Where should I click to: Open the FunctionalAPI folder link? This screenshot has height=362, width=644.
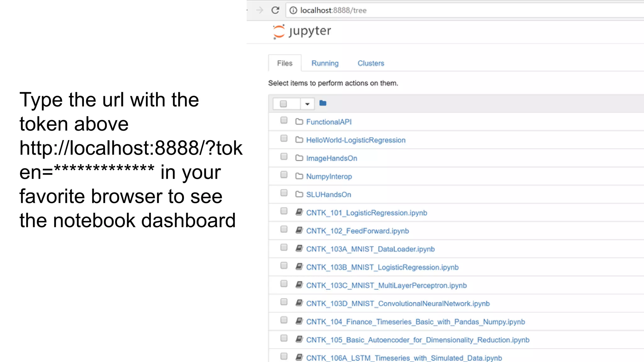(x=329, y=122)
